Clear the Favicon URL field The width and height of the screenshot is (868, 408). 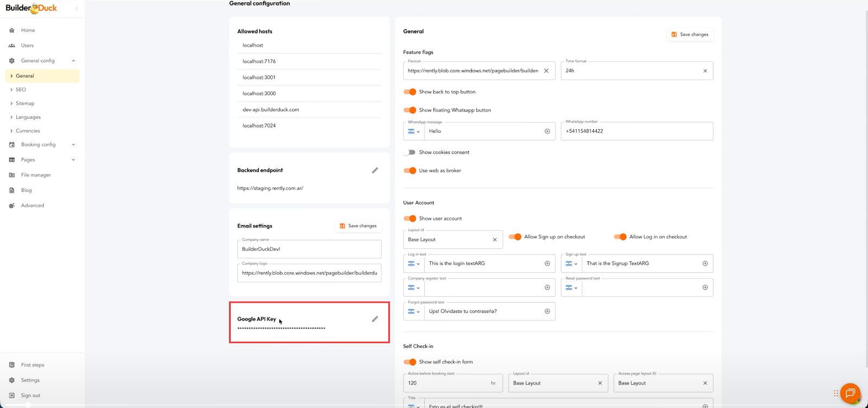coord(546,71)
